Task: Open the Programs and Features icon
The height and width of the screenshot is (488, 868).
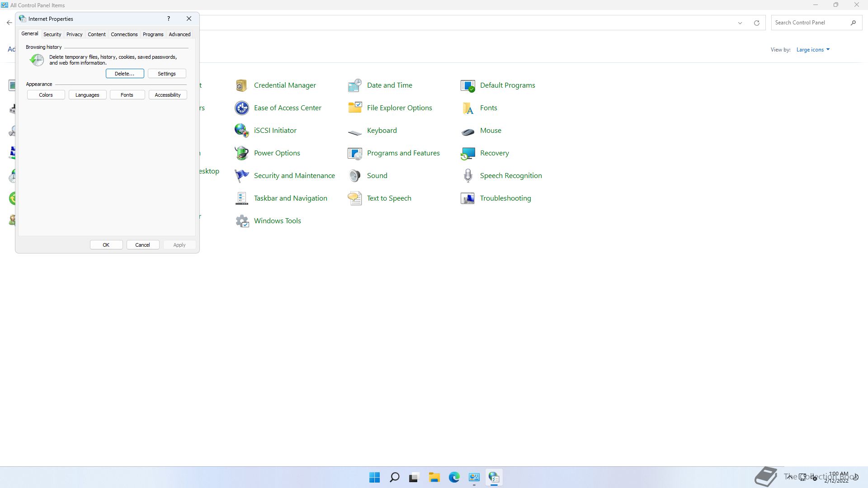Action: (x=354, y=153)
